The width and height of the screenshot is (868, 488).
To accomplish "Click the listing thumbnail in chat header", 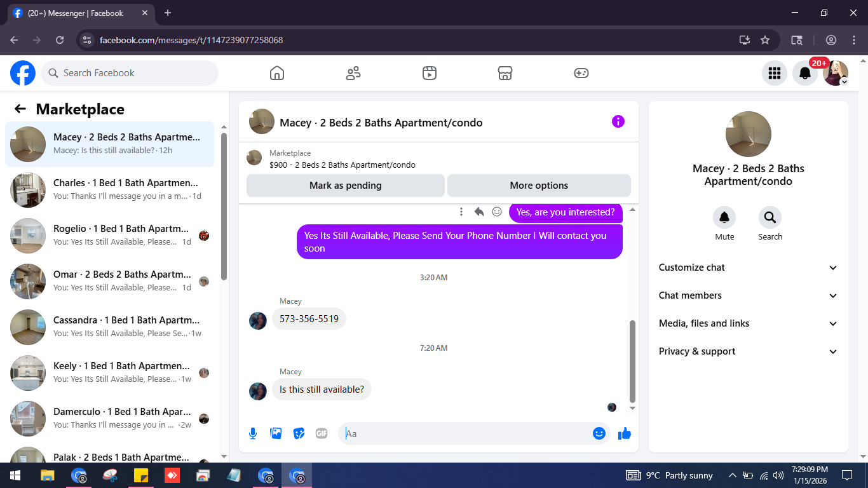I will point(262,121).
